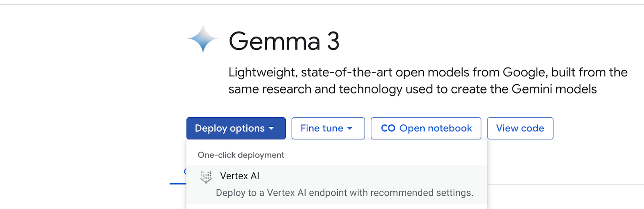Click the partially hidden tab behind the menu

tap(185, 172)
